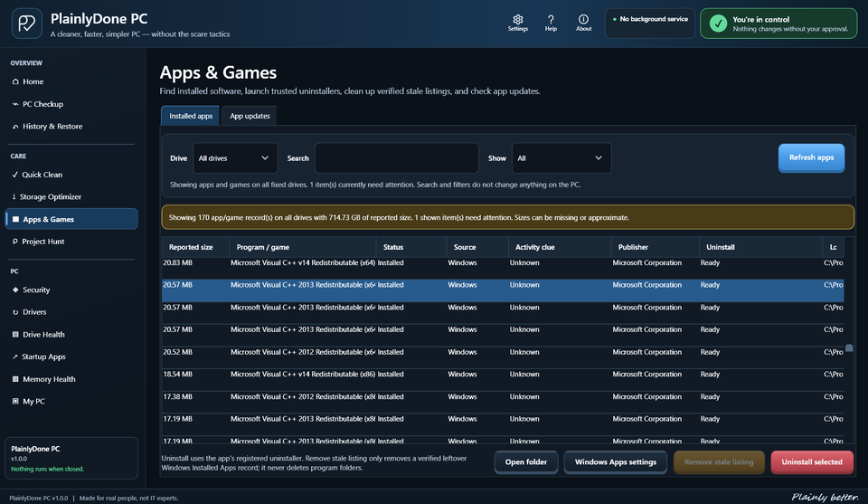Click the Startup Apps arrow icon
This screenshot has height=504, width=868.
coord(15,357)
